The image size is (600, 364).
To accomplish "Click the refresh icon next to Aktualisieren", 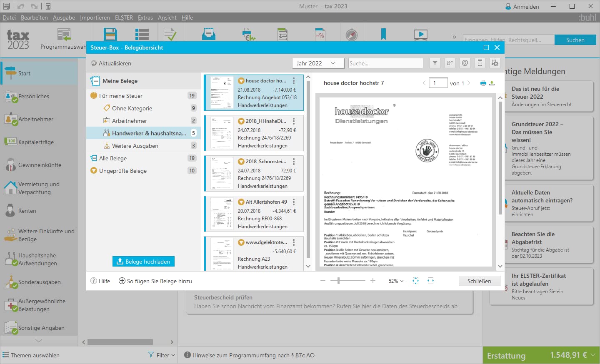I will point(94,63).
